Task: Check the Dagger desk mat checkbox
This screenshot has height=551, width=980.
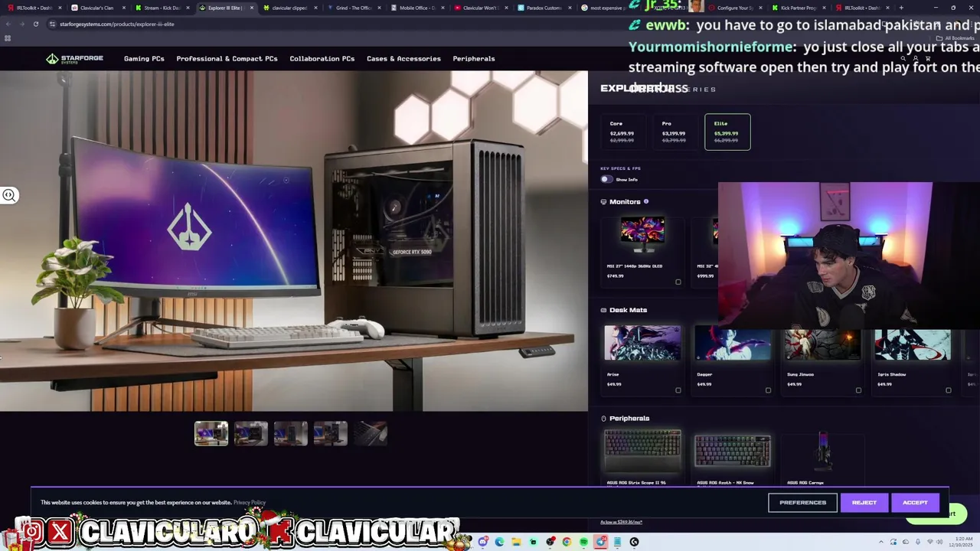Action: (x=768, y=390)
